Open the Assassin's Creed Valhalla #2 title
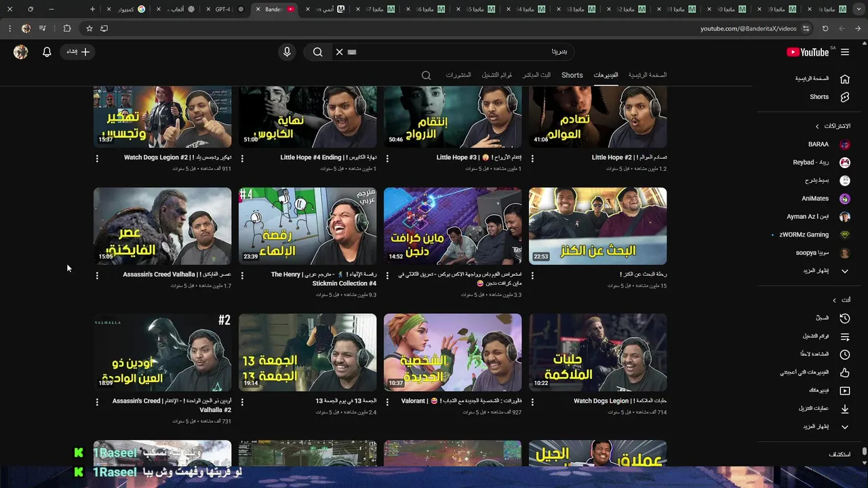This screenshot has height=488, width=868. tap(172, 405)
